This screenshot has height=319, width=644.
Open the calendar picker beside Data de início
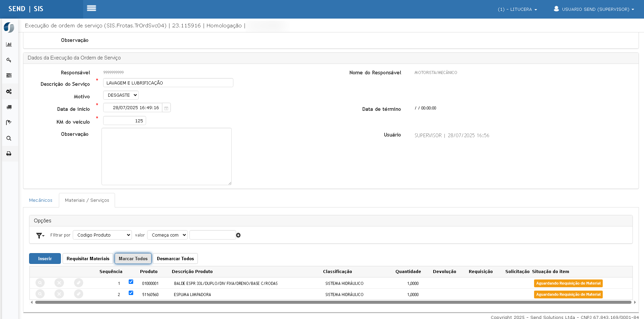tap(166, 108)
